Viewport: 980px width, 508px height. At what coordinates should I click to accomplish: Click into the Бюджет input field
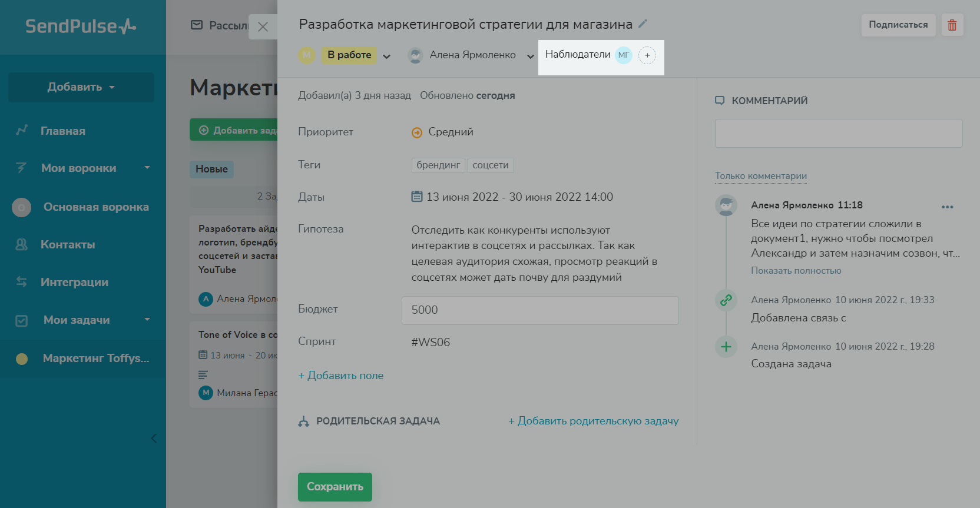click(x=540, y=310)
